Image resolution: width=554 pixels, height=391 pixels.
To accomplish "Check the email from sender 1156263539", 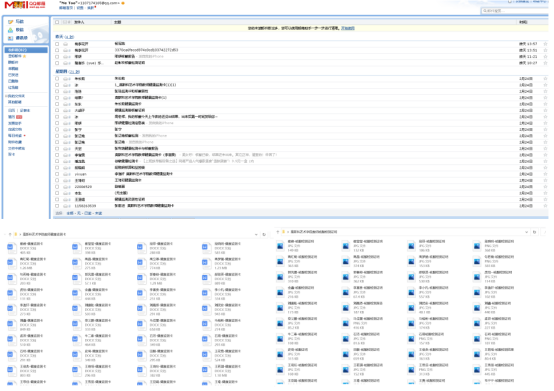I will point(57,206).
